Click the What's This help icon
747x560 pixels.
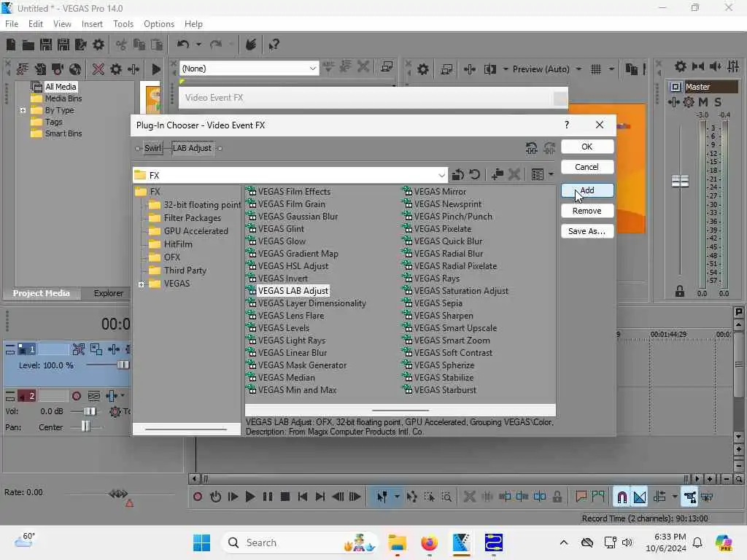[x=274, y=44]
